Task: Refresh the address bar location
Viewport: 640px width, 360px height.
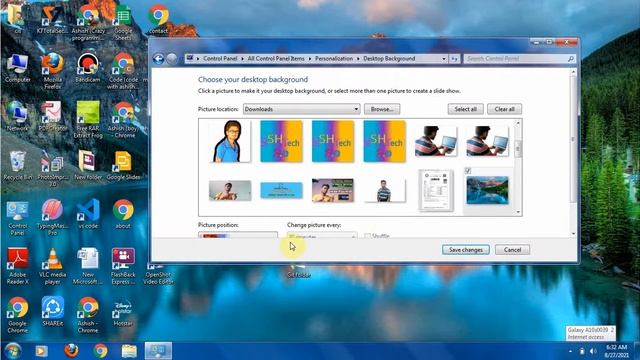Action: [454, 59]
